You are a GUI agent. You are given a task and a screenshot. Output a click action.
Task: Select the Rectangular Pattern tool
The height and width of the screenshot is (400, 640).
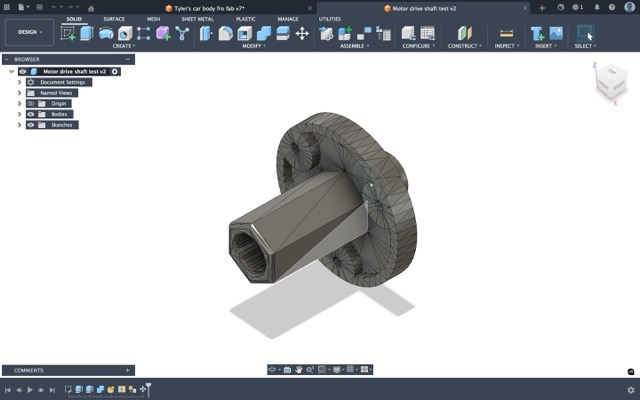pos(144,33)
